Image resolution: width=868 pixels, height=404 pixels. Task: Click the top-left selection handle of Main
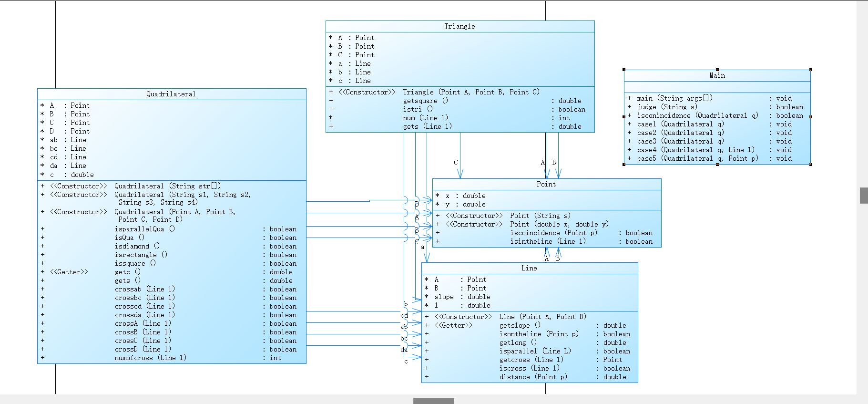(x=624, y=70)
